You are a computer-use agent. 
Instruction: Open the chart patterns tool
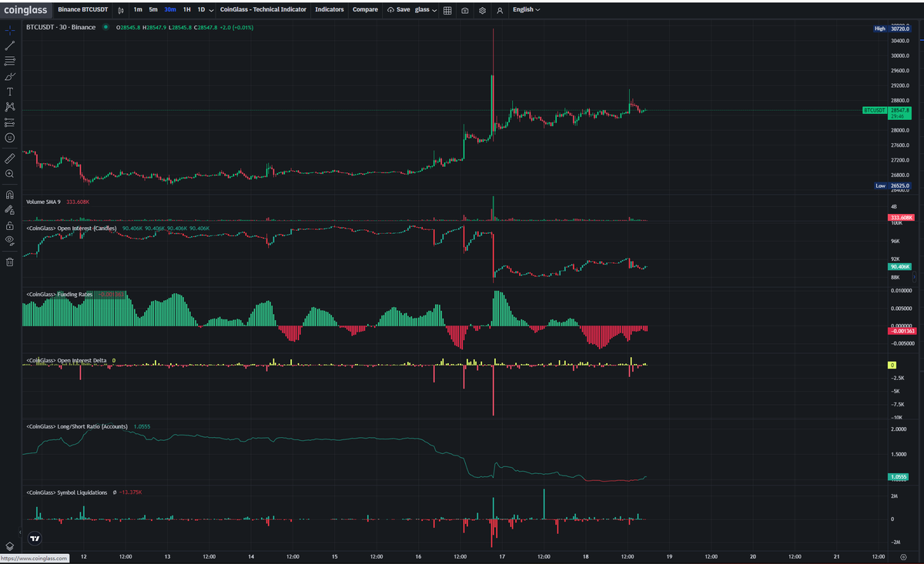[9, 106]
